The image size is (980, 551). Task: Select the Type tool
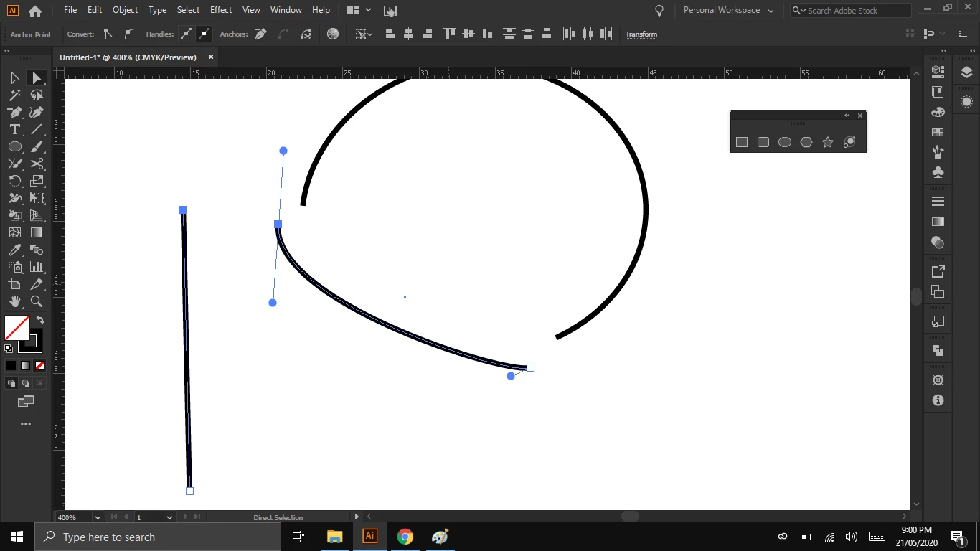click(x=14, y=129)
